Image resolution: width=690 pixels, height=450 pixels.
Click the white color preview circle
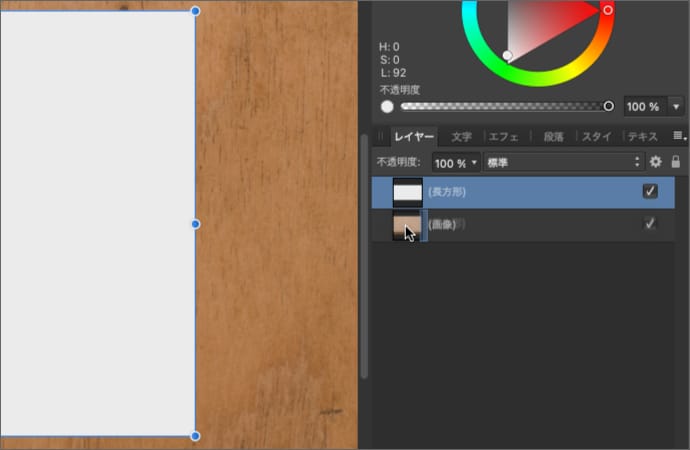pos(387,106)
